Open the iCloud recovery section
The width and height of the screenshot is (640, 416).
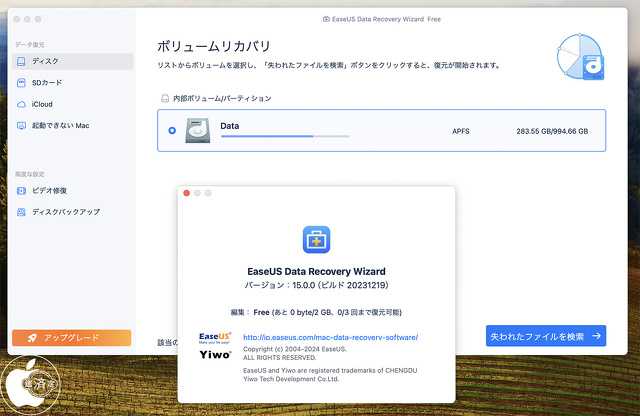72,105
